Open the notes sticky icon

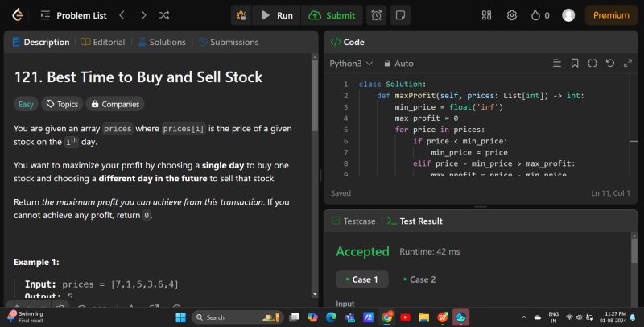click(x=400, y=15)
